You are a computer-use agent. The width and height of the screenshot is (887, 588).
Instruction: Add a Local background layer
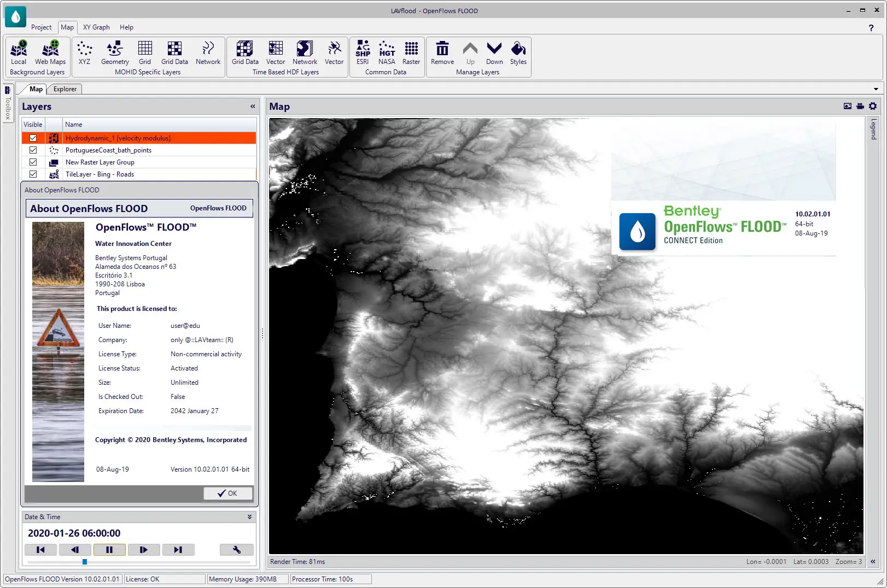(x=19, y=53)
